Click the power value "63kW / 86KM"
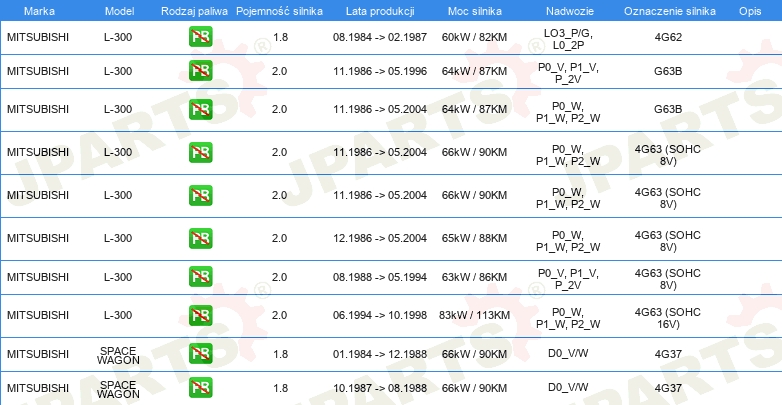Viewport: 782px width, 405px height. 474,277
